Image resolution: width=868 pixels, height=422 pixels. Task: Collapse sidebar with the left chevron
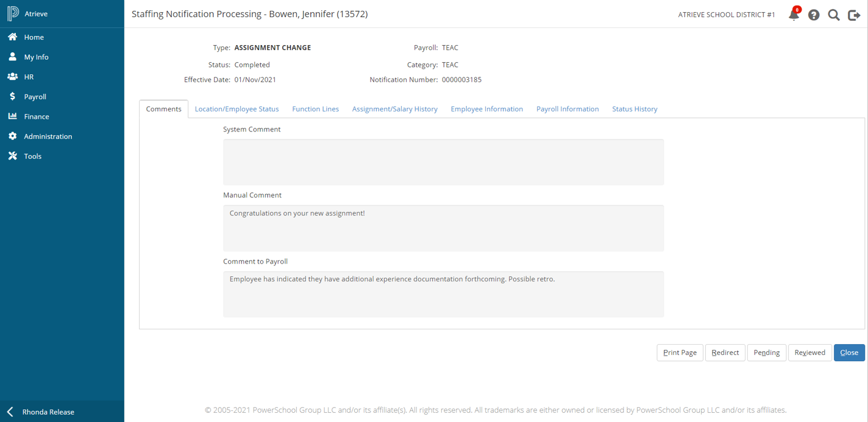click(10, 412)
